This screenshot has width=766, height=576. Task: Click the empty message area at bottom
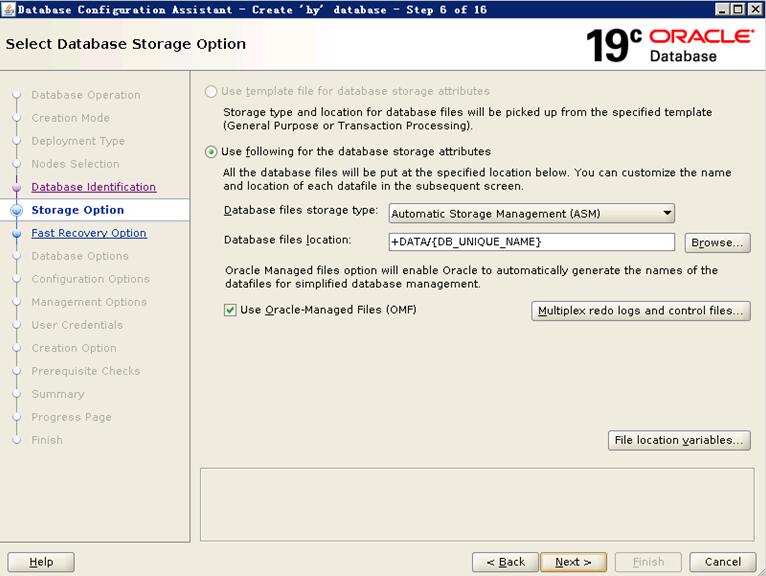[477, 505]
